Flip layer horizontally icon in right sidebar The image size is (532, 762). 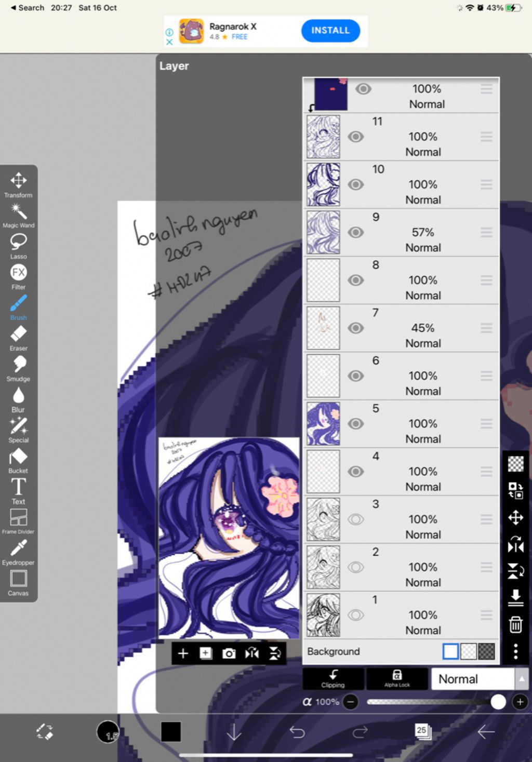click(x=515, y=545)
